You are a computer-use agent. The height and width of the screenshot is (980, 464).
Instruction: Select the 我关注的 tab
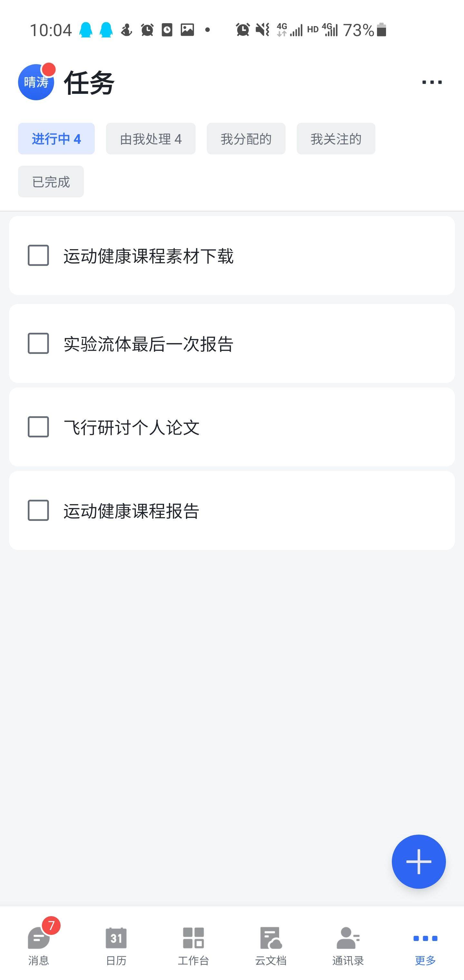[x=336, y=139]
